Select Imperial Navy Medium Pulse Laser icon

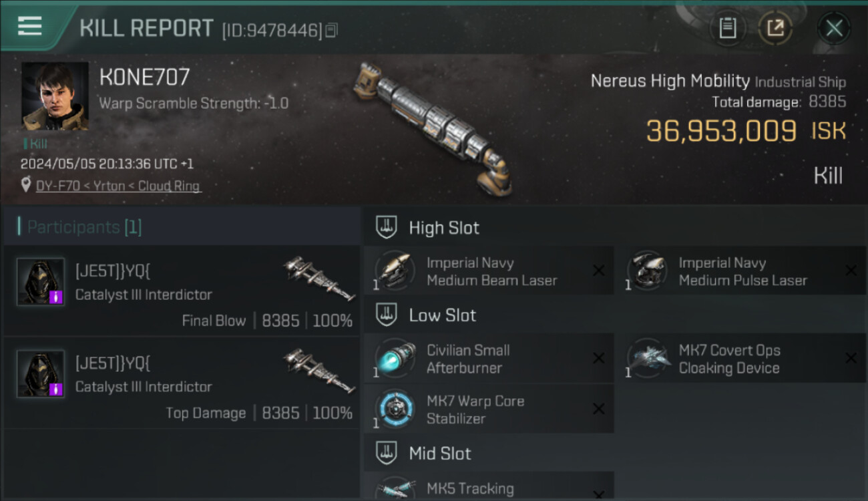click(647, 271)
